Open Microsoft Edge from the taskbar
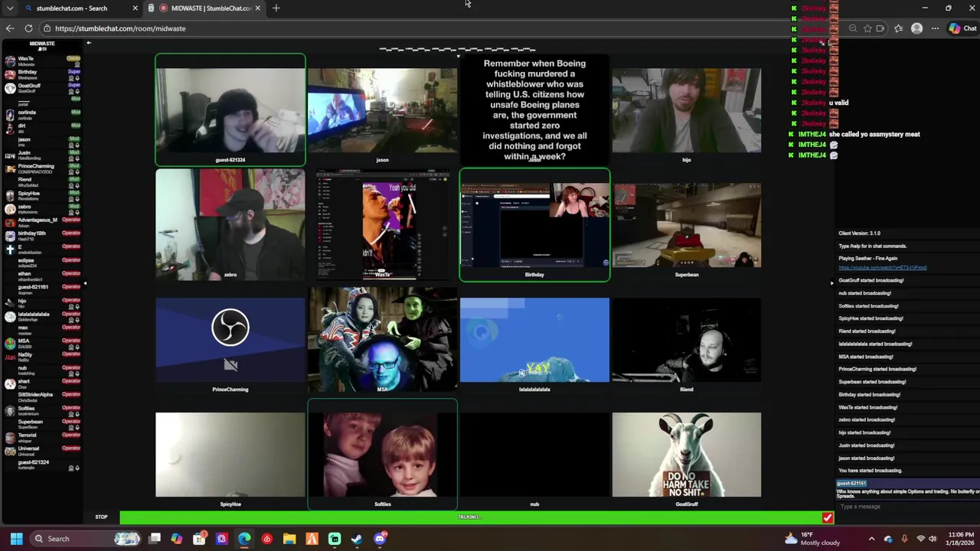This screenshot has height=551, width=980. click(244, 539)
